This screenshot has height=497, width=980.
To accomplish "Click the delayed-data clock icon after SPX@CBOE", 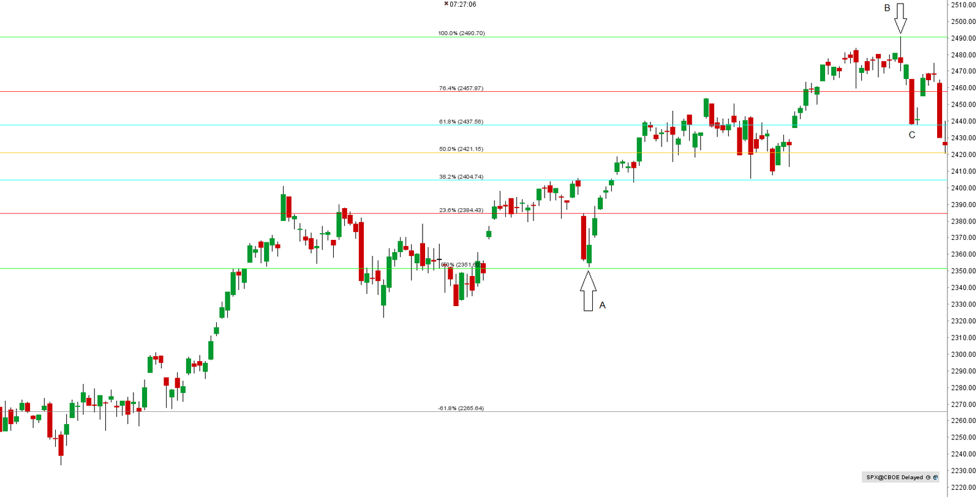I will coord(929,477).
